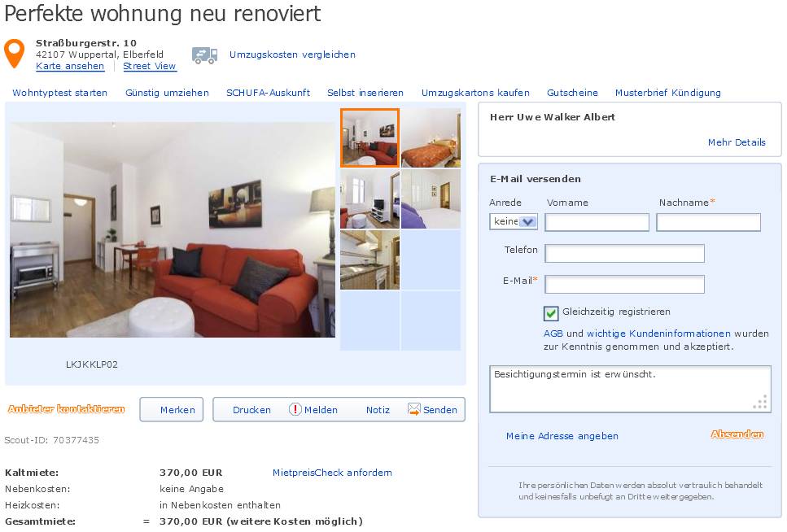The image size is (787, 532).
Task: Click the Senden envelope icon
Action: point(414,409)
